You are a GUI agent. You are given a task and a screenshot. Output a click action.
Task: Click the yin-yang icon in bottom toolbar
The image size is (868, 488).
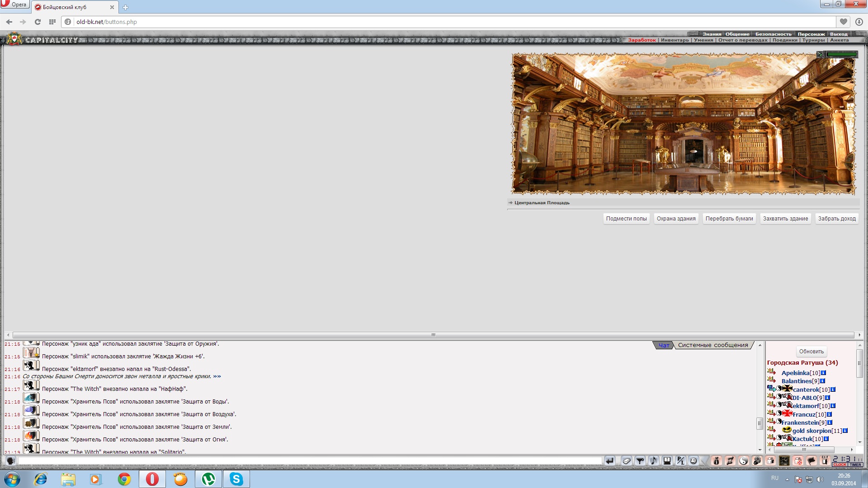pyautogui.click(x=744, y=460)
